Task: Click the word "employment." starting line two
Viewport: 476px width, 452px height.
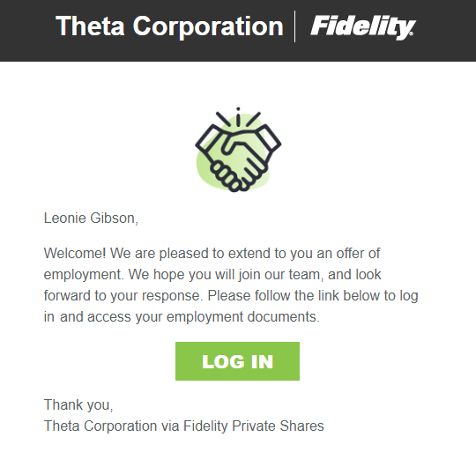Action: [x=84, y=275]
